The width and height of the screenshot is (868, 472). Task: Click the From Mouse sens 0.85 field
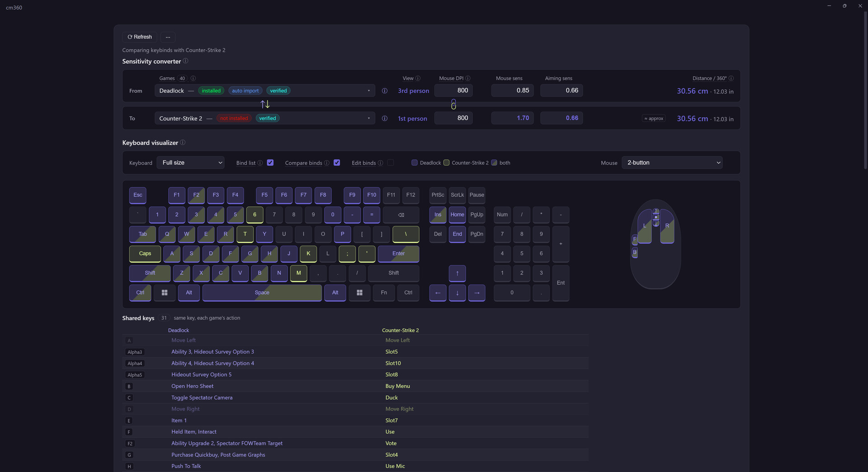[x=513, y=90]
